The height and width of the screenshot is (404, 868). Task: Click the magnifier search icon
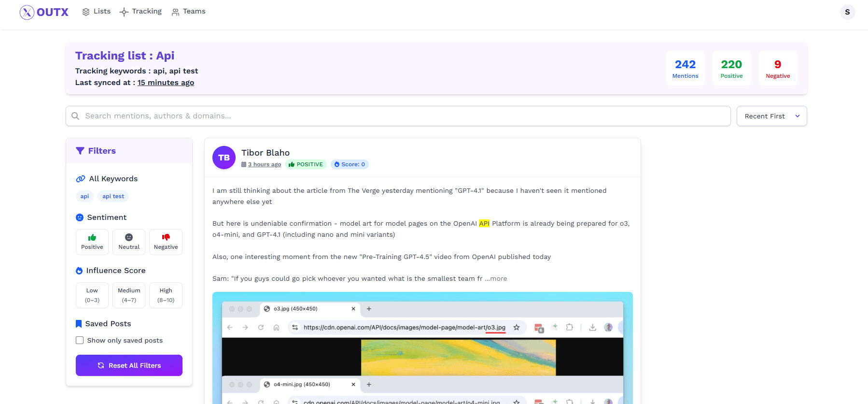75,116
